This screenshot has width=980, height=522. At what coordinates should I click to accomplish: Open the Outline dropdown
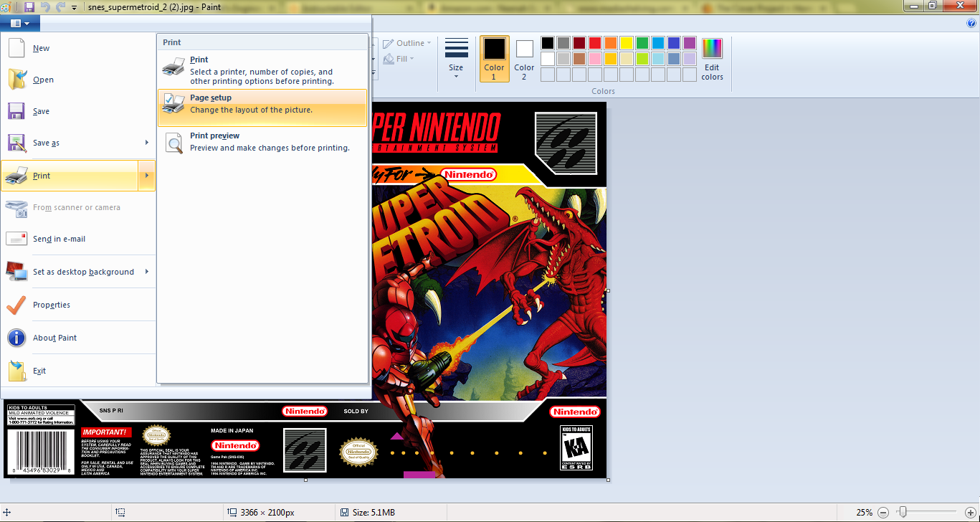[407, 43]
